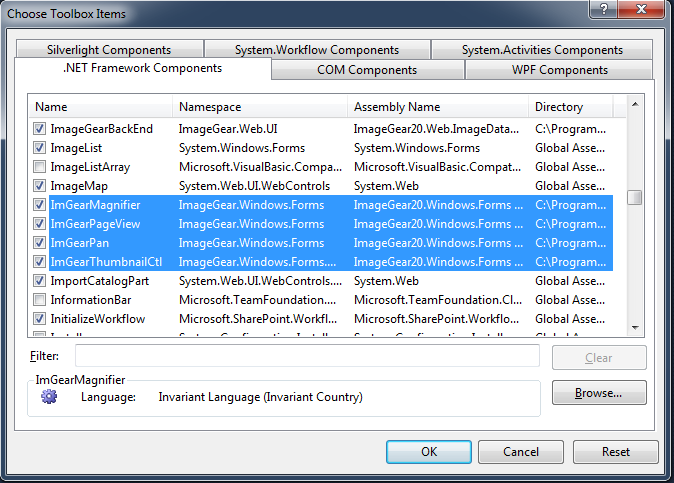Click the Clear filter button

599,358
